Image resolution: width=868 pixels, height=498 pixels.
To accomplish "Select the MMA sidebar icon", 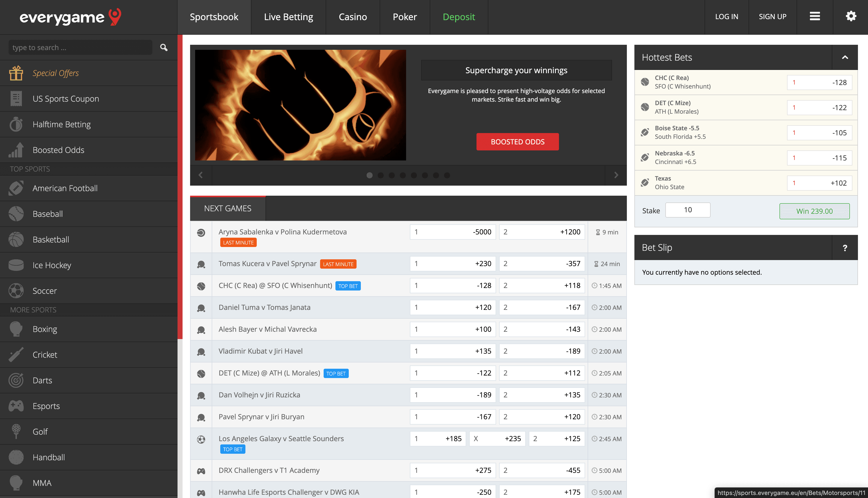I will coord(16,483).
